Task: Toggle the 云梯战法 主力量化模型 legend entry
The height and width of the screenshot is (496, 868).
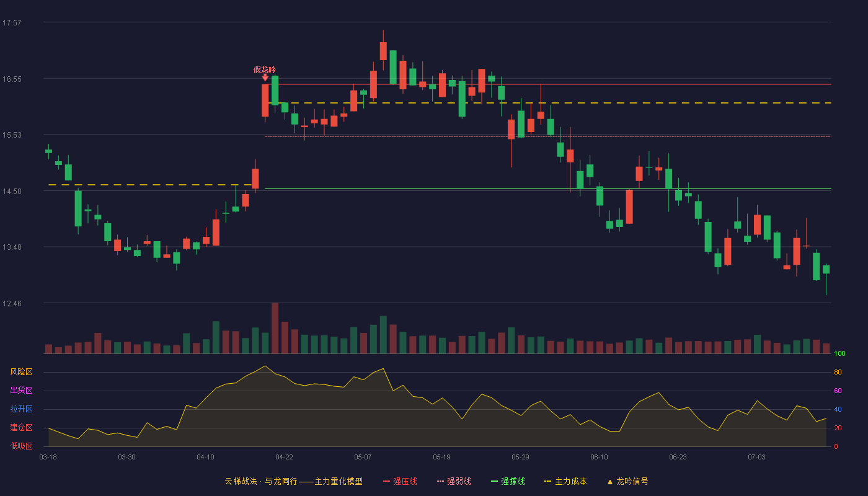Action: click(293, 481)
